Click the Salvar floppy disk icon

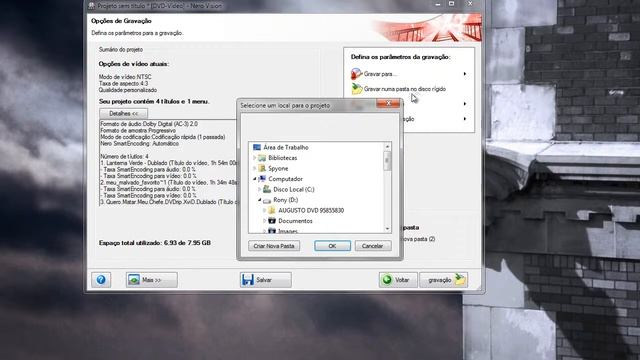tap(247, 280)
